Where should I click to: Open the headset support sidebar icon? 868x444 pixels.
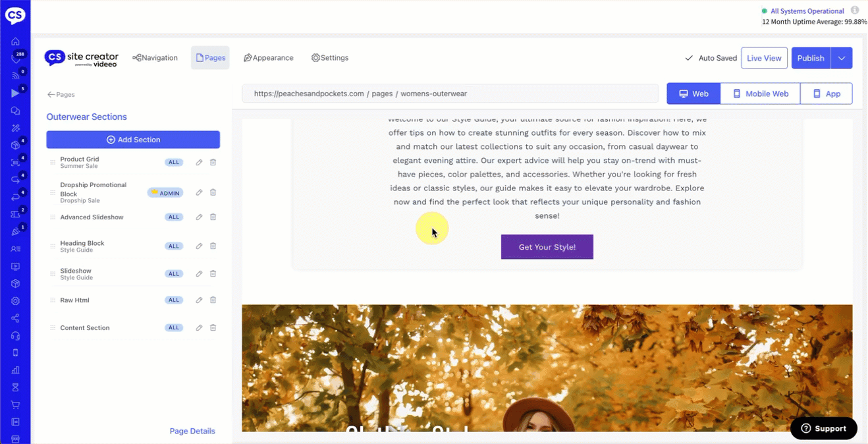(x=15, y=335)
